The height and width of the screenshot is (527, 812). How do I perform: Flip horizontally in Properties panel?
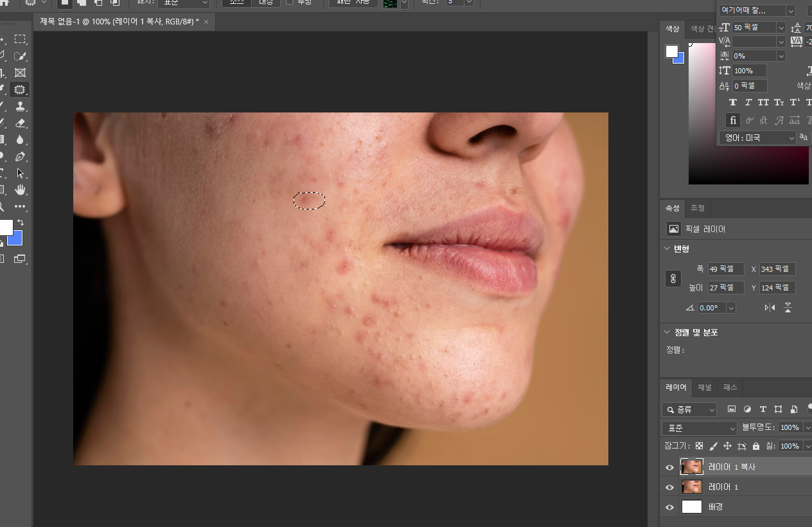770,308
